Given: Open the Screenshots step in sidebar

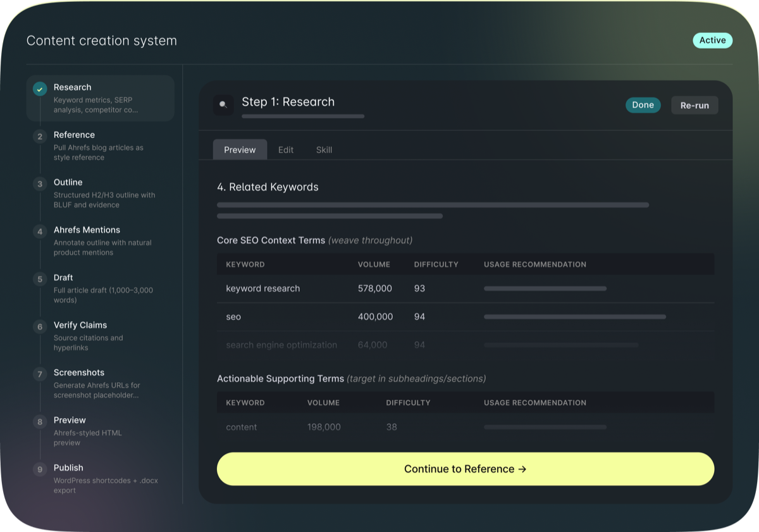Looking at the screenshot, I should click(x=101, y=384).
